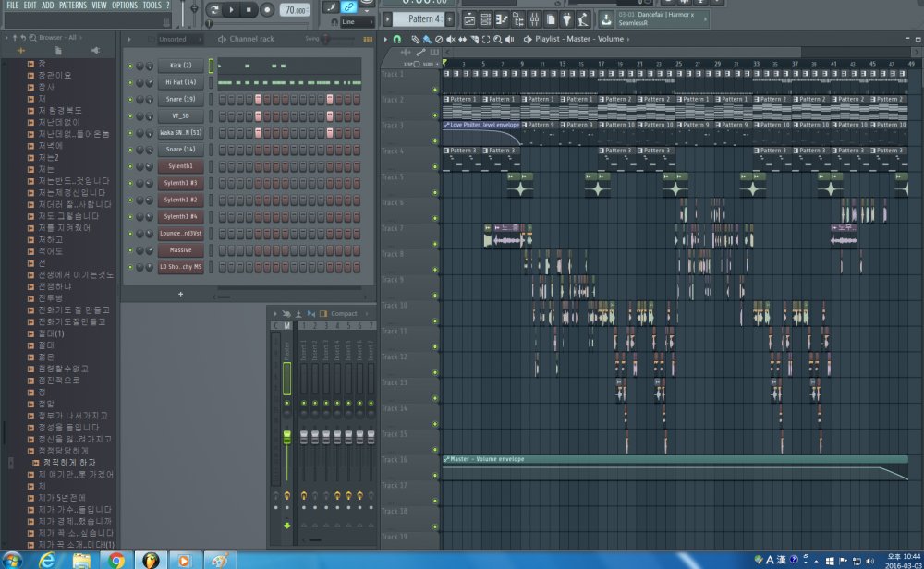Mute the Hi Hat (14) channel
The height and width of the screenshot is (569, 924).
coord(130,82)
